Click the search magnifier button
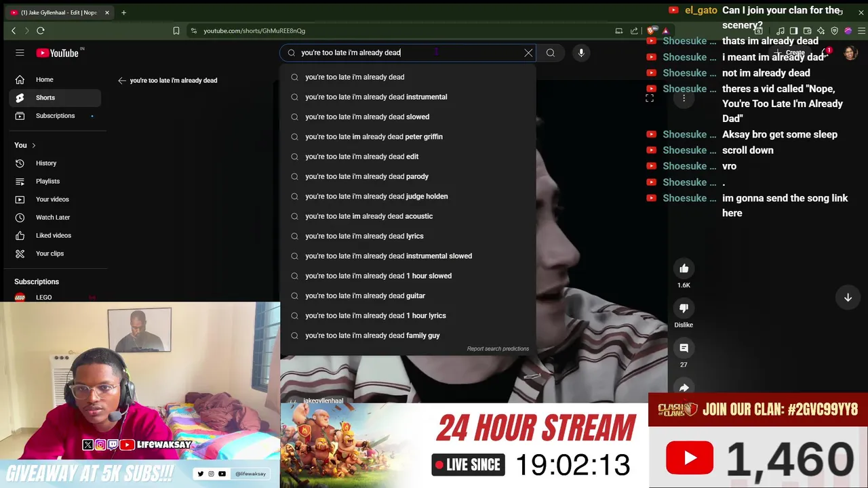868x488 pixels. (x=551, y=53)
